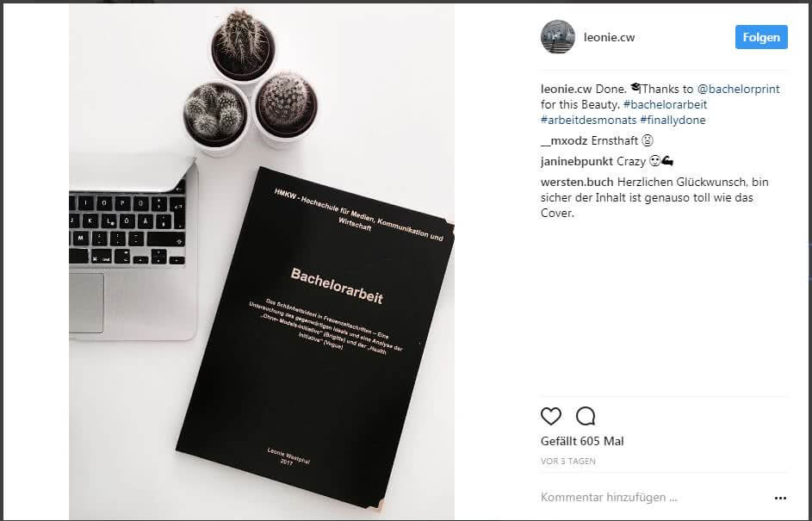Visit commenter wersten.buch profile

[577, 183]
